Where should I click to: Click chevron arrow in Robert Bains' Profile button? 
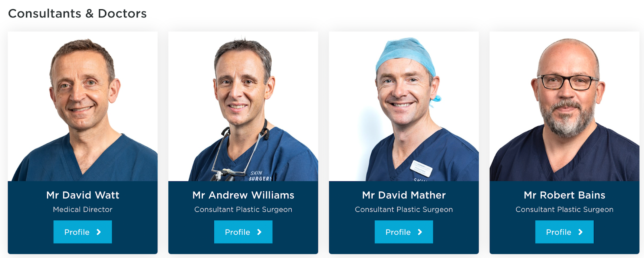pyautogui.click(x=580, y=232)
